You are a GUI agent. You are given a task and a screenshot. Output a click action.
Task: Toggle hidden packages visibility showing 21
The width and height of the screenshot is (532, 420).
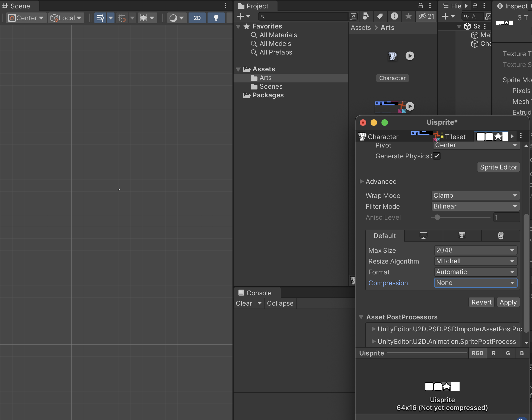tap(426, 16)
